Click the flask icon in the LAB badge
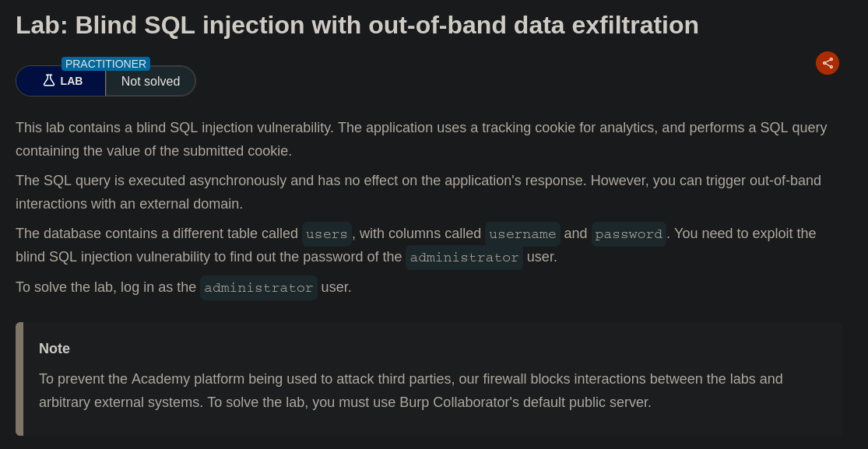Viewport: 868px width, 449px height. (x=49, y=81)
